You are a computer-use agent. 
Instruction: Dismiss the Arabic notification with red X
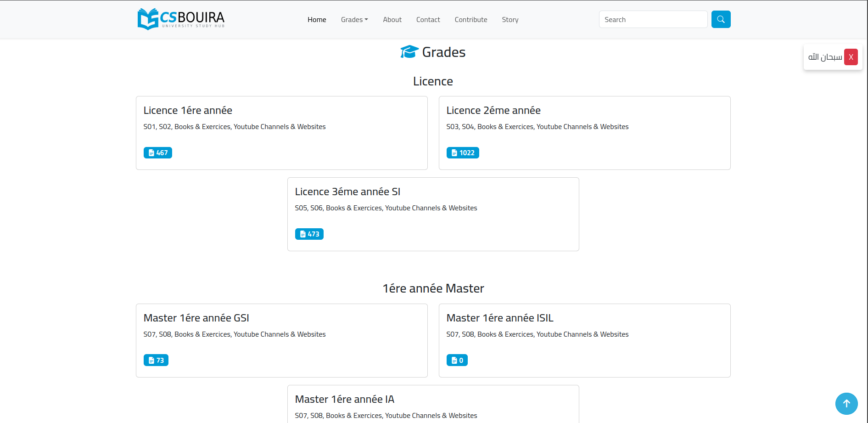click(851, 57)
